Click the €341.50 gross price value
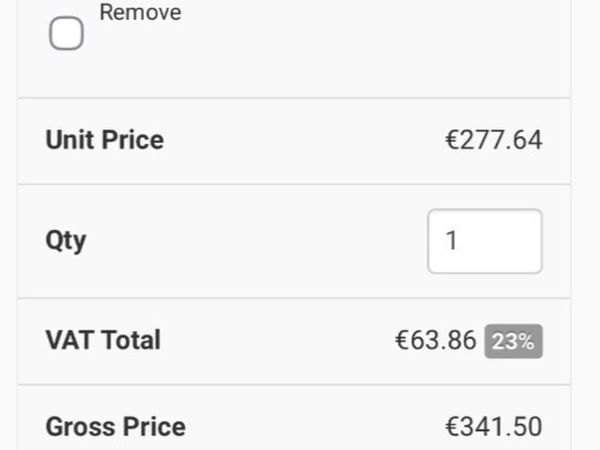Screen dimensions: 600x450 click(x=493, y=427)
